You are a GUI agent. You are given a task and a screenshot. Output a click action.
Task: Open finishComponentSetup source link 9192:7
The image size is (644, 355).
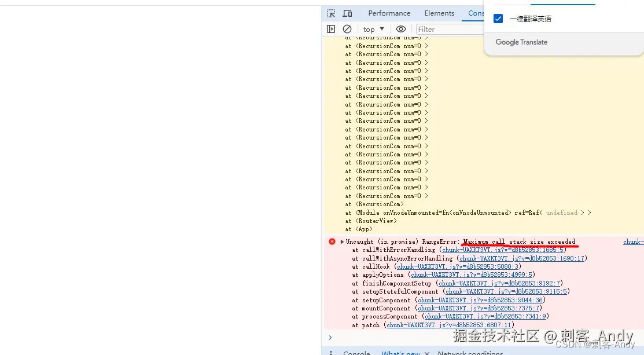pyautogui.click(x=499, y=283)
